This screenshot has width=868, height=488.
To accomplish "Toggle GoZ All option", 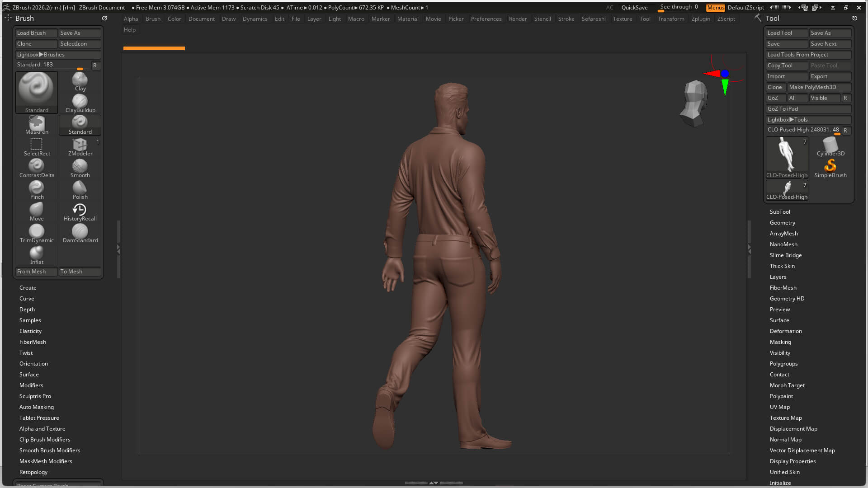I will pos(797,98).
